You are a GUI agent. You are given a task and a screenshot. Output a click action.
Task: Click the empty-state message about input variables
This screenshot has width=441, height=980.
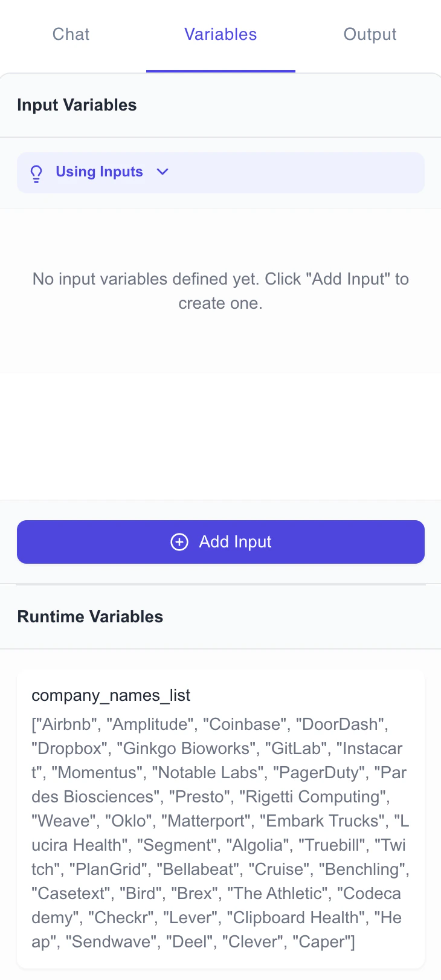pyautogui.click(x=220, y=291)
